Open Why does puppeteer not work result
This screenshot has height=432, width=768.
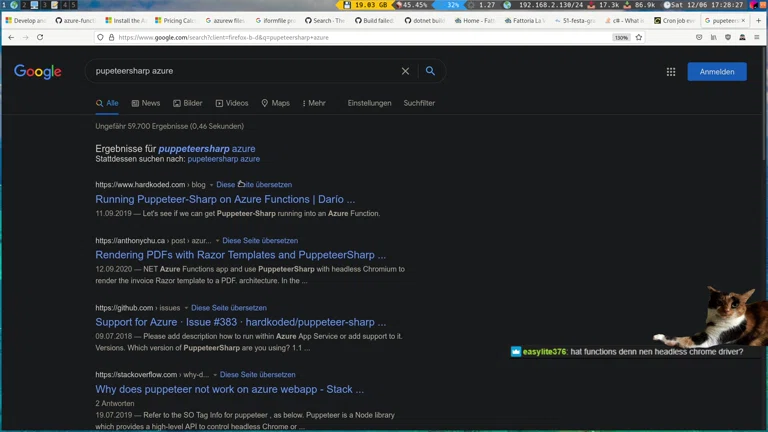230,389
